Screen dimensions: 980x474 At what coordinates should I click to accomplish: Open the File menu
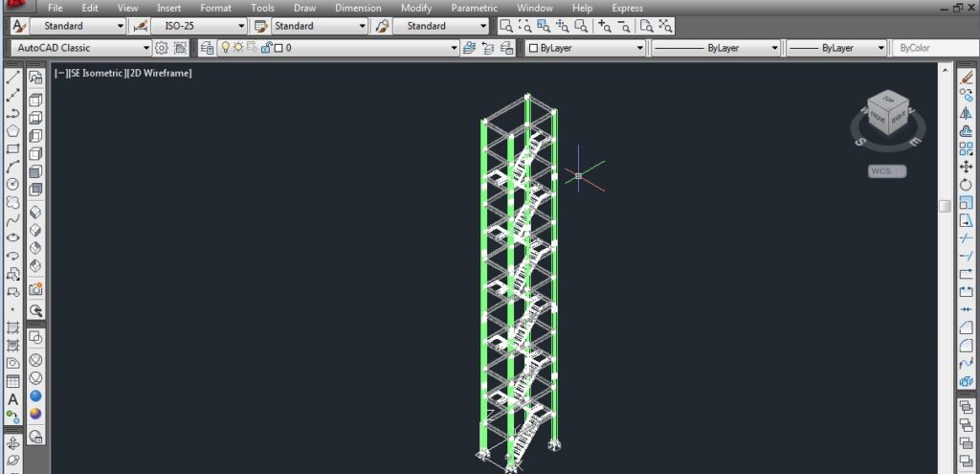click(55, 8)
